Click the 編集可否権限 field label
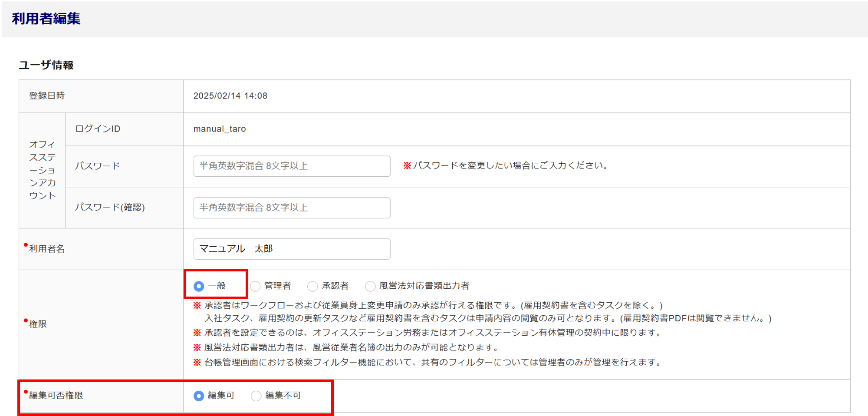The image size is (868, 416). [x=56, y=396]
